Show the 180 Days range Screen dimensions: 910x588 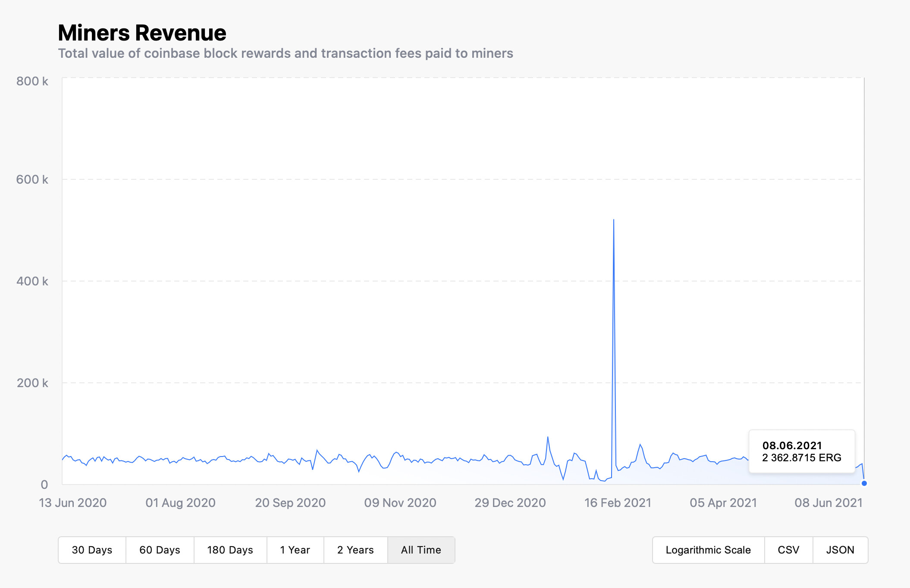tap(230, 550)
